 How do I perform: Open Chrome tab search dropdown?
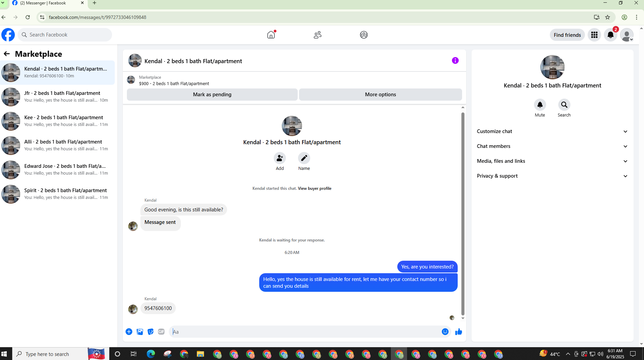pos(3,3)
